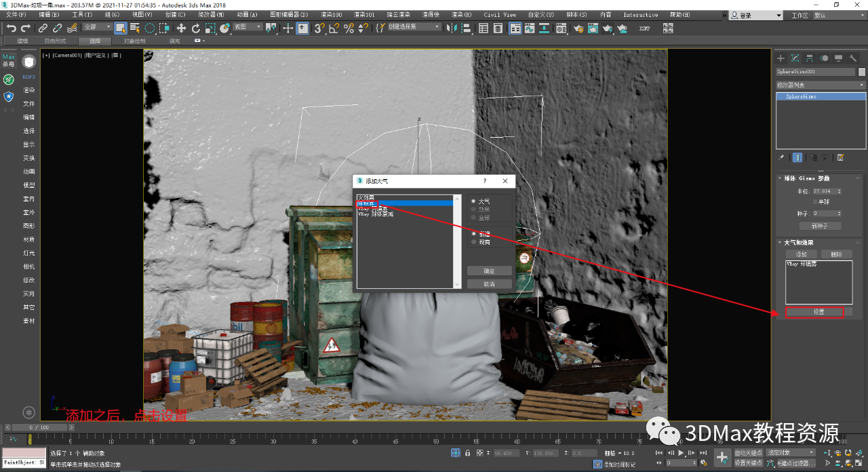Select the Move tool in the toolbar
The height and width of the screenshot is (472, 868).
coord(181,28)
